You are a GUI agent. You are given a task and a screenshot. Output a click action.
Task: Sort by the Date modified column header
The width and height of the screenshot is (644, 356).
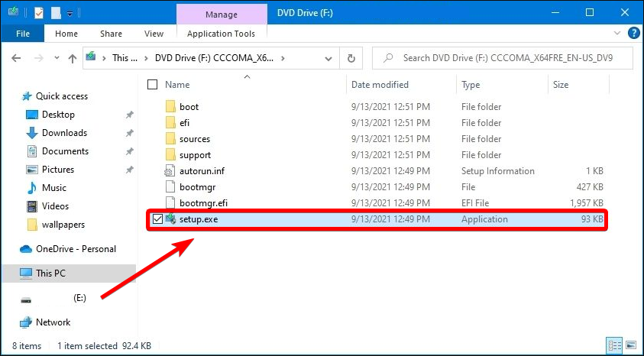[x=380, y=85]
